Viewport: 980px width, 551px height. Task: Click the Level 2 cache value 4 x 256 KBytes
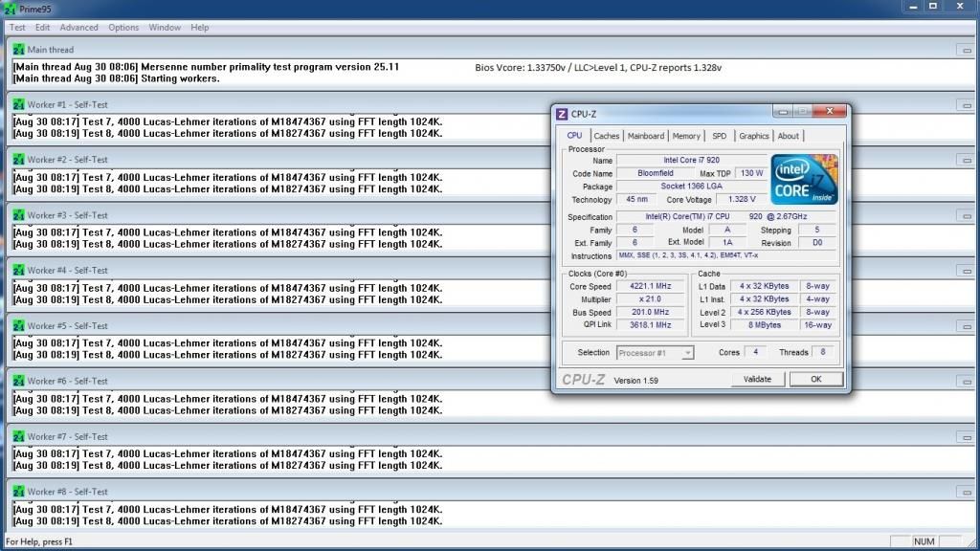point(765,313)
